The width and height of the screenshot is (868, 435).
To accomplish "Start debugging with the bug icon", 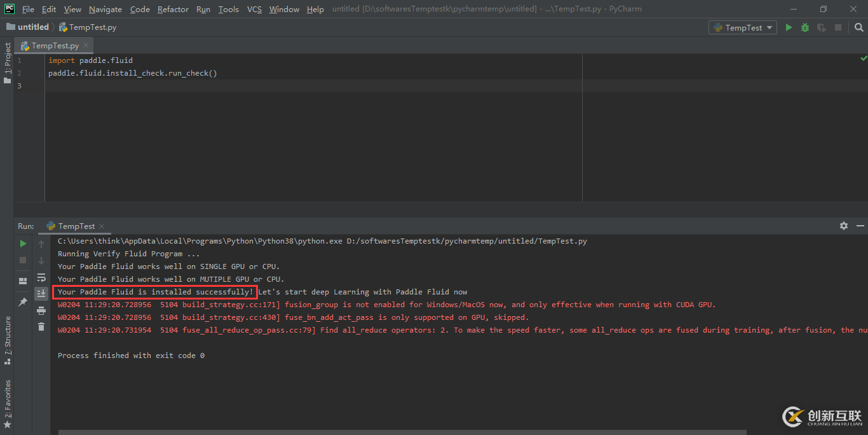I will click(x=805, y=27).
